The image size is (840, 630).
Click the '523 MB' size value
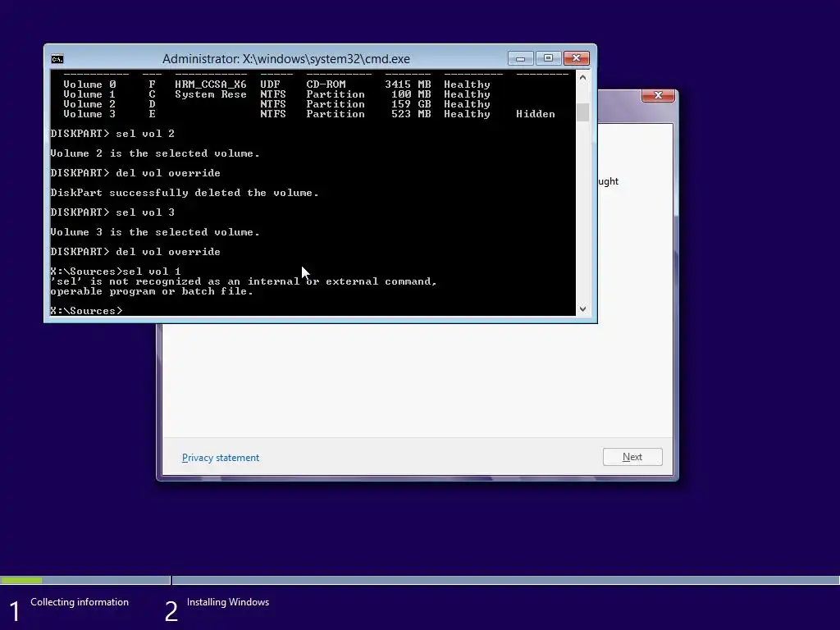411,114
